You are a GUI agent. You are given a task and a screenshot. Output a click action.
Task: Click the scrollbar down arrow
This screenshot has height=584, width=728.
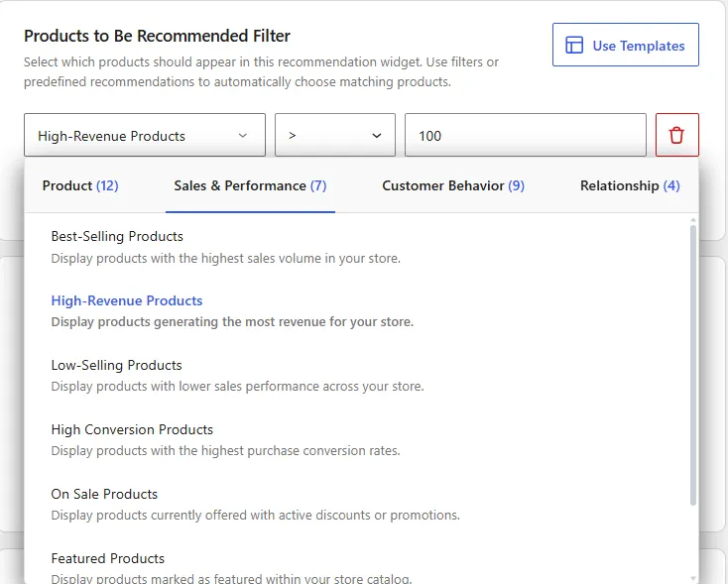point(693,578)
